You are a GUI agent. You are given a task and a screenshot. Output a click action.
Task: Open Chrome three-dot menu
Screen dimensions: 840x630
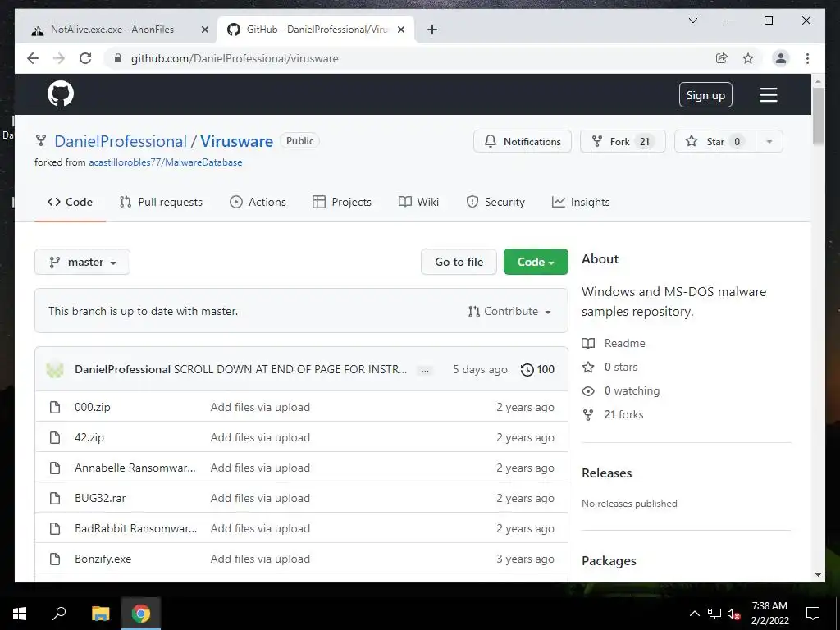coord(807,58)
